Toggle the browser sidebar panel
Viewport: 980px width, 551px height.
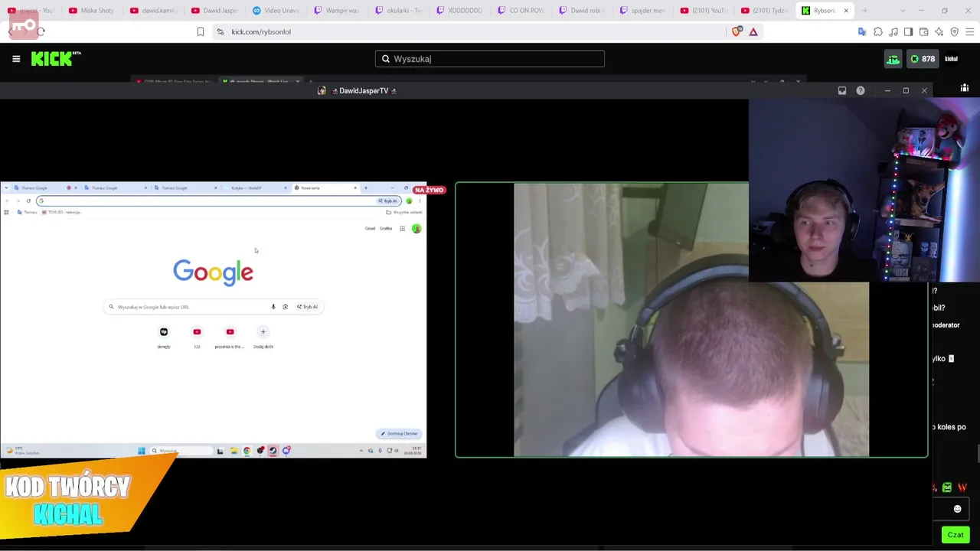(908, 32)
